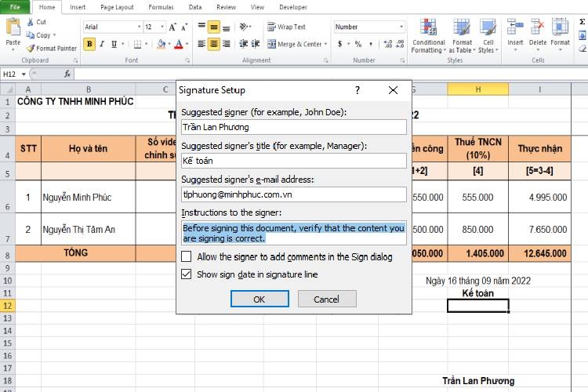Open the Name Box dropdown arrow
The height and width of the screenshot is (392, 588).
(24, 74)
